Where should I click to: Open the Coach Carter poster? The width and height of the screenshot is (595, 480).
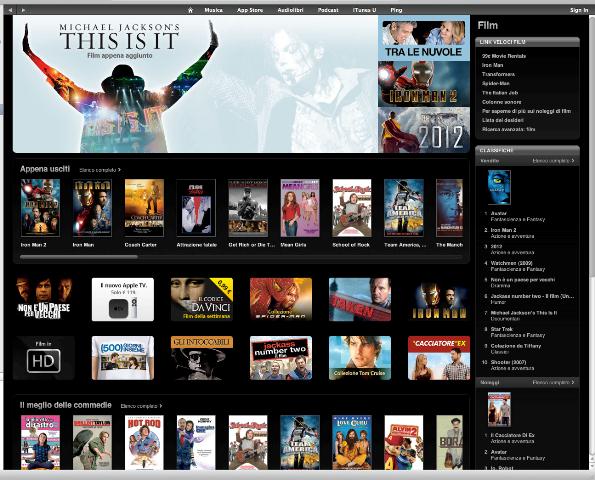pyautogui.click(x=144, y=208)
